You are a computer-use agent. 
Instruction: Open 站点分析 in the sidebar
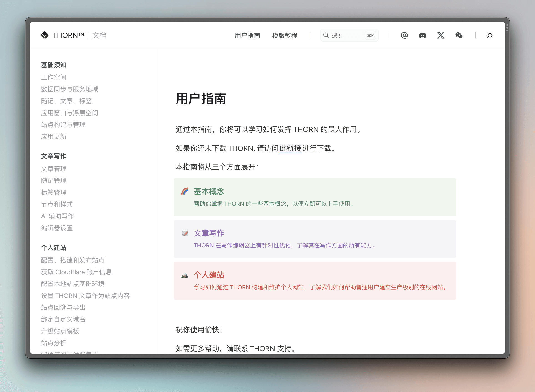click(54, 343)
